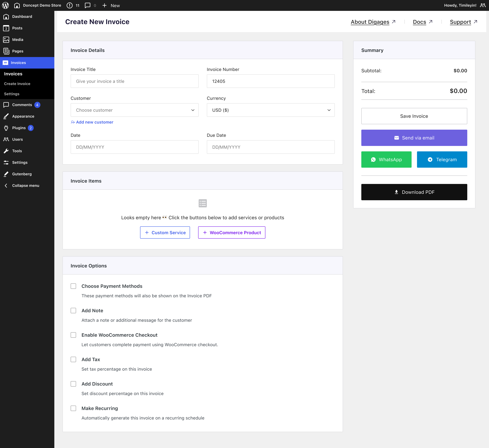Open the Comments menu item
Screen dimensions: 489x448
click(27, 105)
